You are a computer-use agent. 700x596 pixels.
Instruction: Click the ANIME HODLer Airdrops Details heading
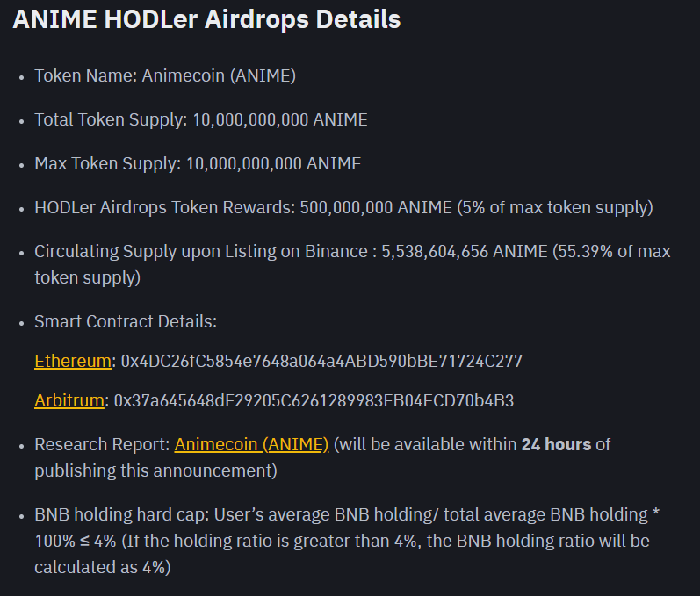pyautogui.click(x=206, y=19)
